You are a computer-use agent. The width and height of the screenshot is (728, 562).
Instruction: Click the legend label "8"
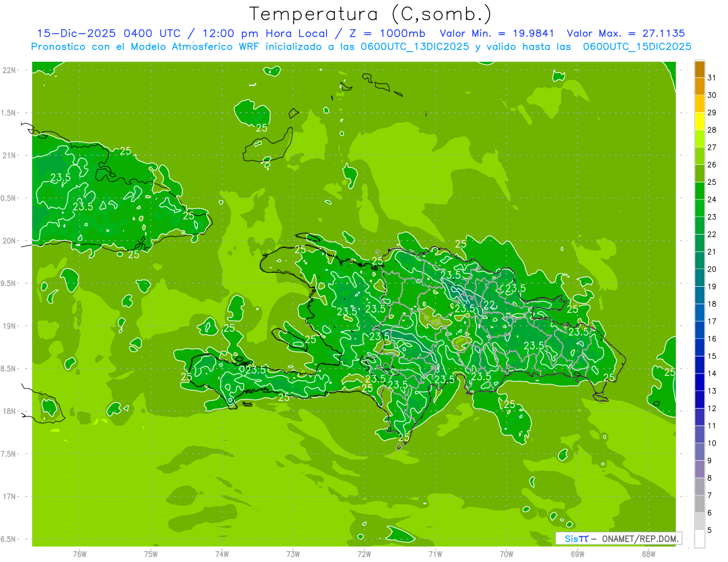(710, 478)
